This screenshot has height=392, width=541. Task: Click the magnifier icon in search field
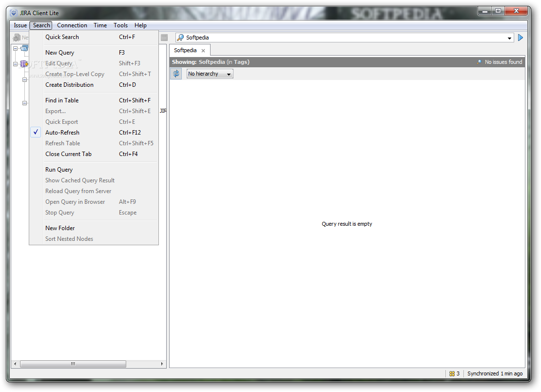tap(180, 37)
